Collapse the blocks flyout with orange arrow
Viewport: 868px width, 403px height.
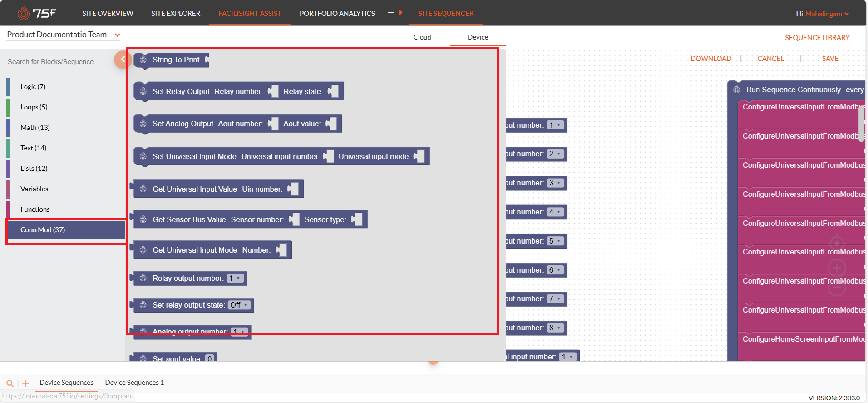pyautogui.click(x=122, y=59)
